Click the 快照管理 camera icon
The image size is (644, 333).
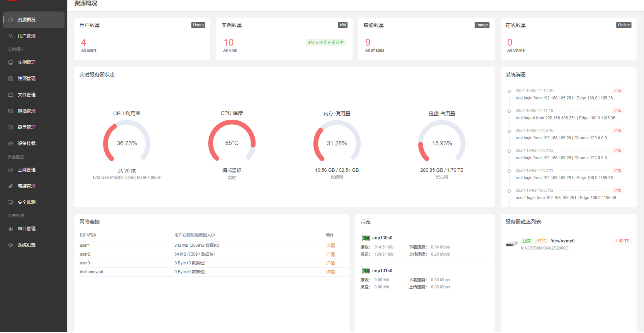coord(10,79)
